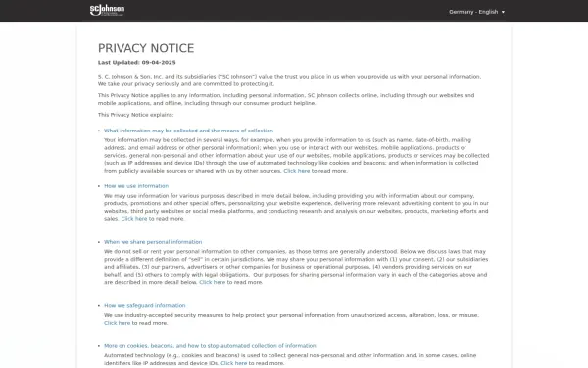This screenshot has width=588, height=368.
Task: Click 'Click here' in sharing personal information paragraph
Action: tap(213, 282)
